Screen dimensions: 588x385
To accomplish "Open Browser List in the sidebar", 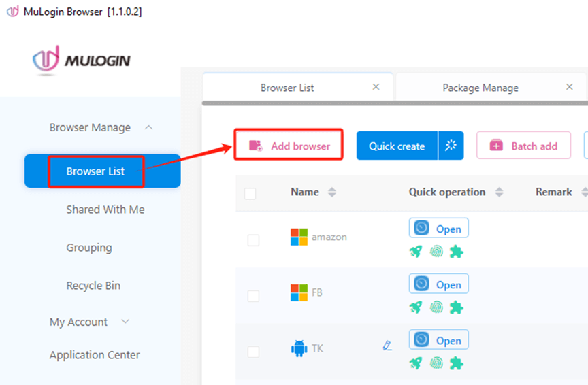I will tap(102, 171).
